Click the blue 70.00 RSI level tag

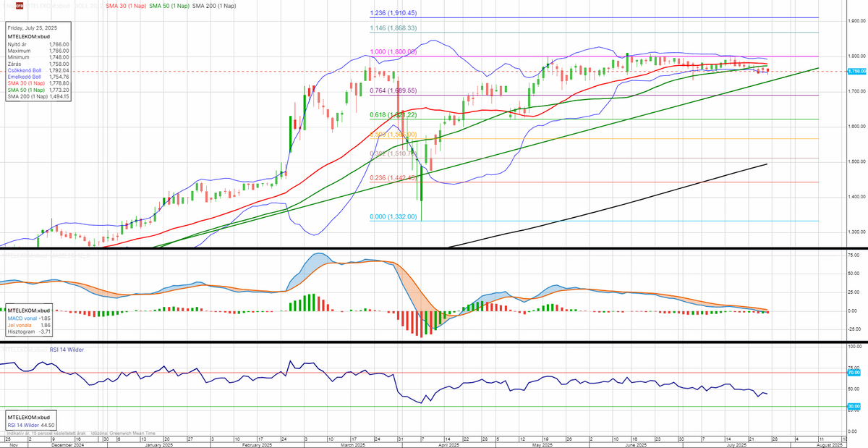tap(854, 373)
